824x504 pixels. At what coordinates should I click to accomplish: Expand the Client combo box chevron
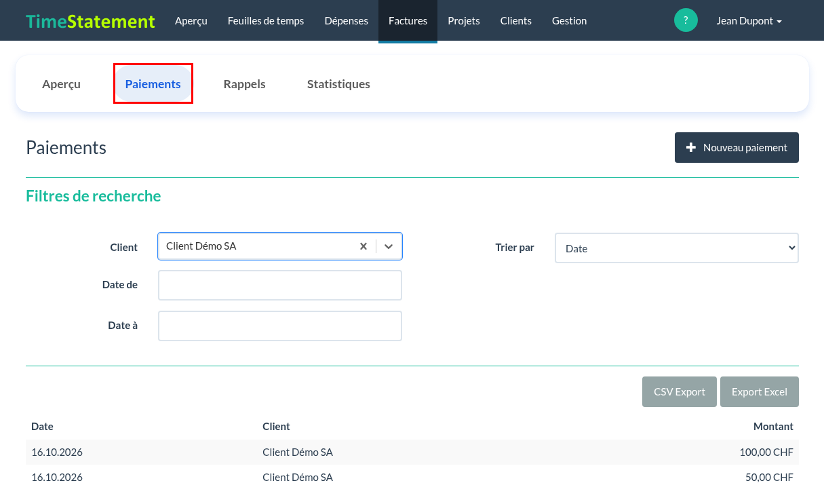[x=389, y=246]
